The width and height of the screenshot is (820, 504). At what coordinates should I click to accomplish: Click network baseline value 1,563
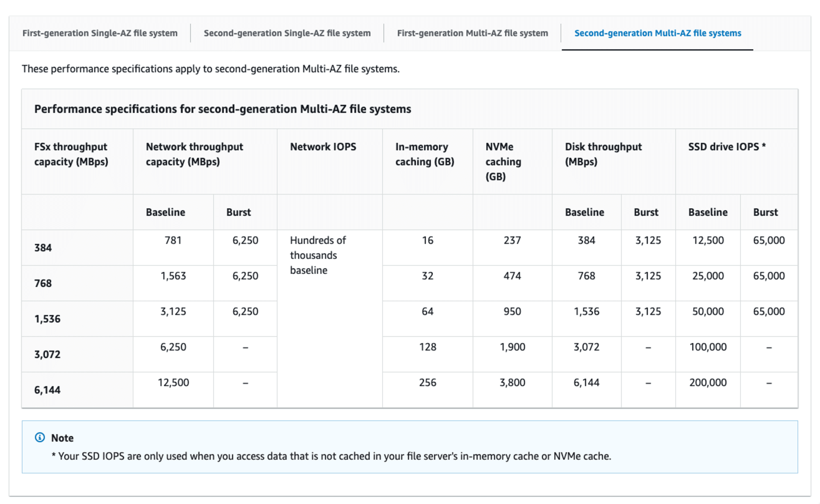[x=173, y=276]
